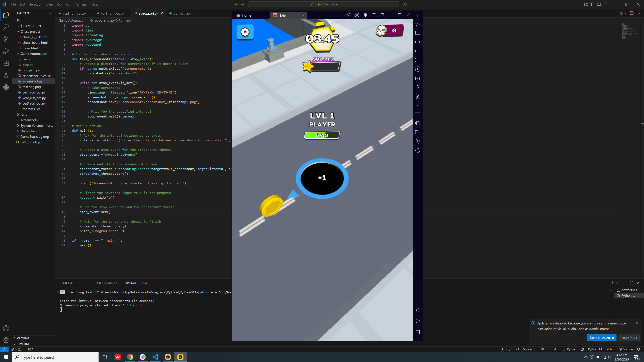The height and width of the screenshot is (362, 644).
Task: Click emulator screenshot scissors icon
Action: click(417, 96)
